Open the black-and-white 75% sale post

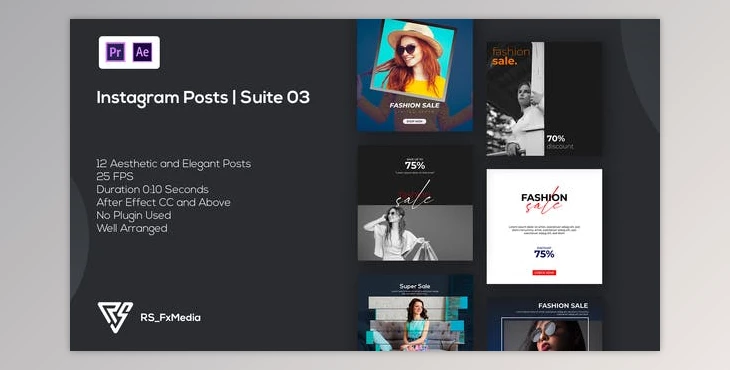[x=415, y=203]
